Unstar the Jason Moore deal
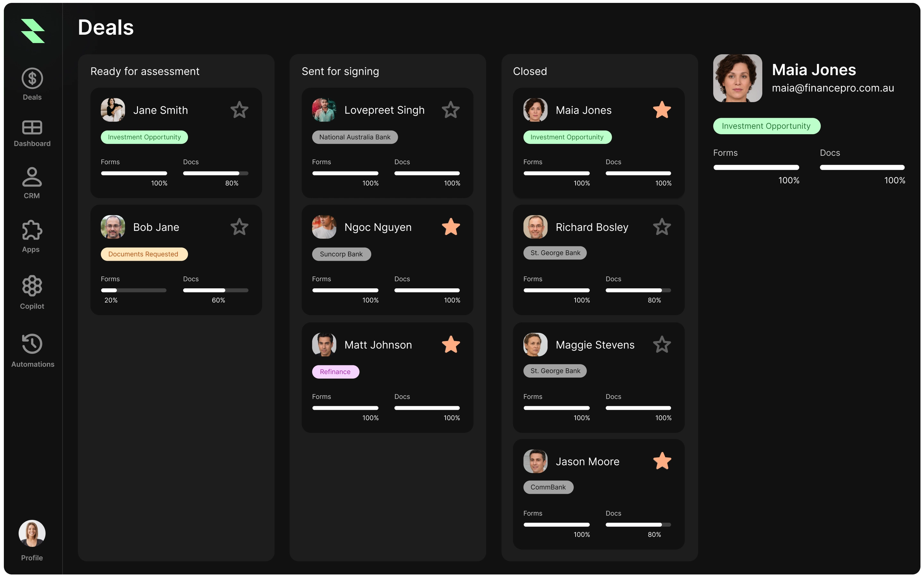The image size is (924, 578). pyautogui.click(x=662, y=461)
